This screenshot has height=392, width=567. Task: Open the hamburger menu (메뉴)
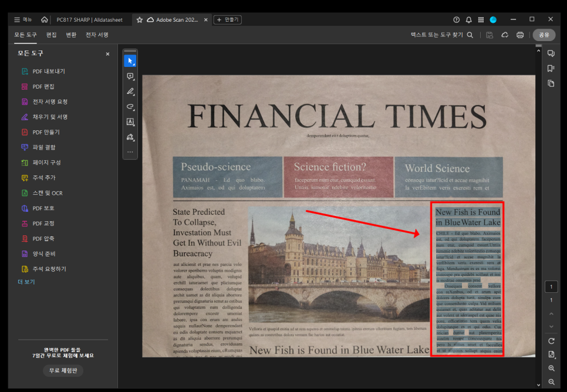click(23, 19)
